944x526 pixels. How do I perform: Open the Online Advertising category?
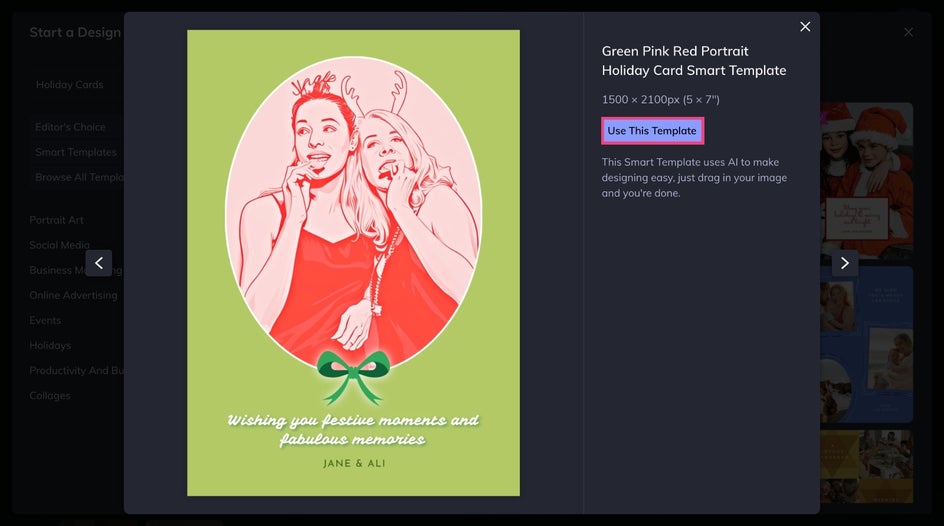(x=73, y=295)
